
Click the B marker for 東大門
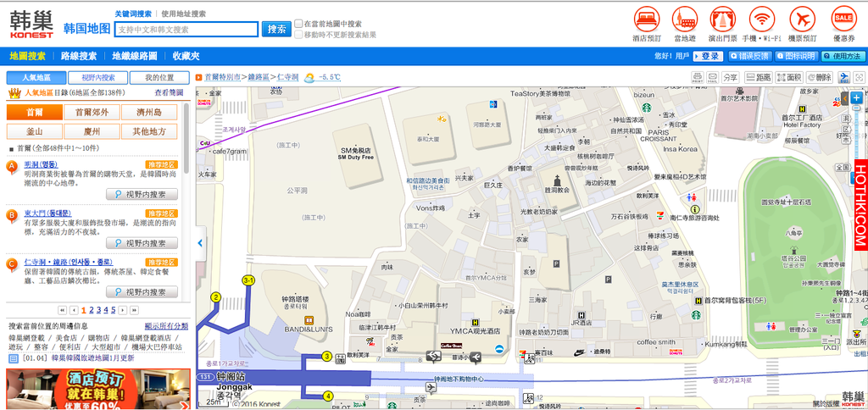12,216
